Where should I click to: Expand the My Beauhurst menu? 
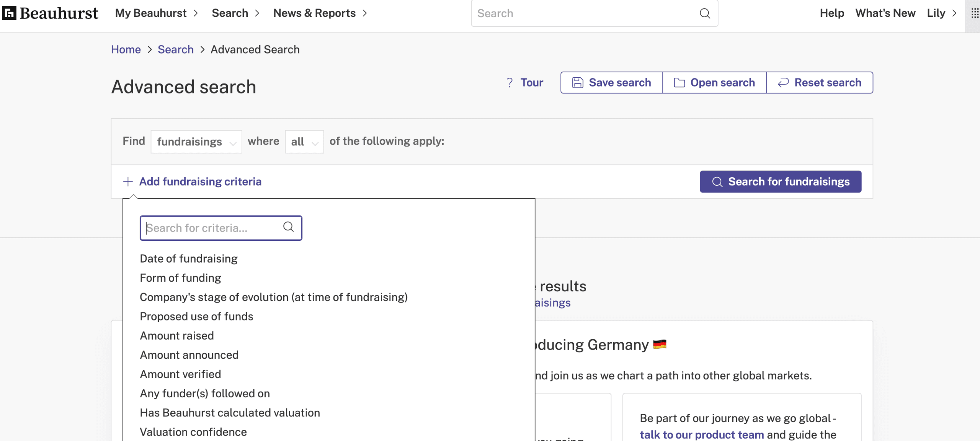pos(157,13)
